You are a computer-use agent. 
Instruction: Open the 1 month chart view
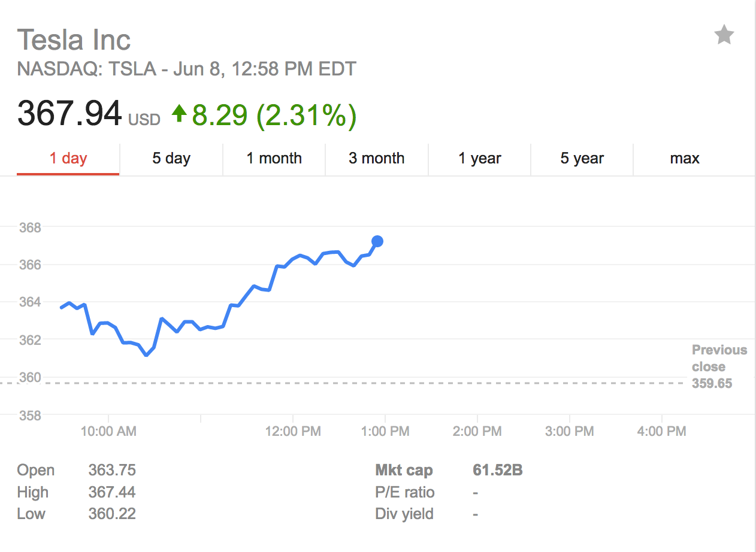[274, 159]
